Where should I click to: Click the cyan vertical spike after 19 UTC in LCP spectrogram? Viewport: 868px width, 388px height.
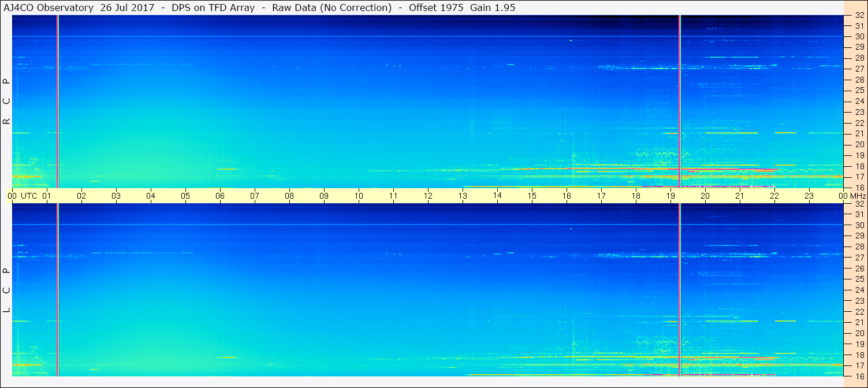click(680, 289)
